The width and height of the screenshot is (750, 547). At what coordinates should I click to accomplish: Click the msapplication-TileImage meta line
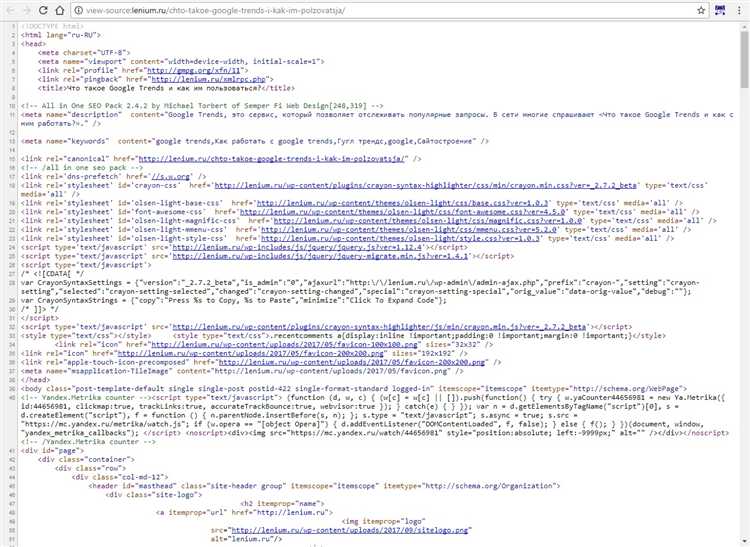[243, 371]
